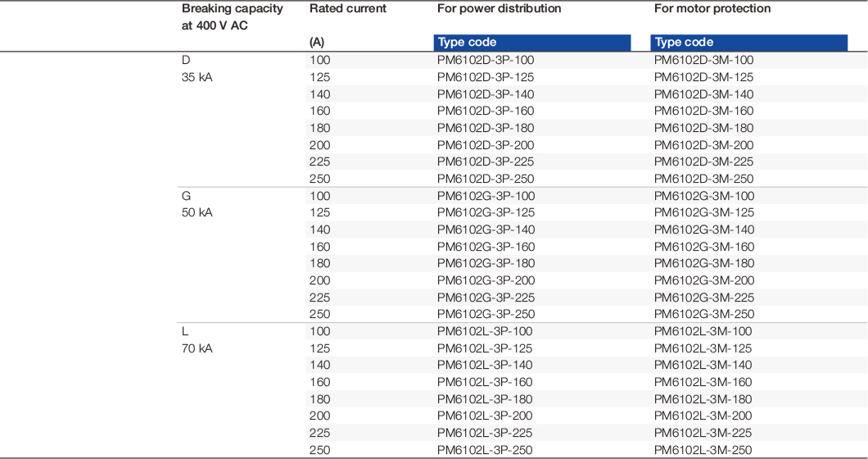868x459 pixels.
Task: Select the 50 kA breaking capacity label
Action: pyautogui.click(x=197, y=212)
